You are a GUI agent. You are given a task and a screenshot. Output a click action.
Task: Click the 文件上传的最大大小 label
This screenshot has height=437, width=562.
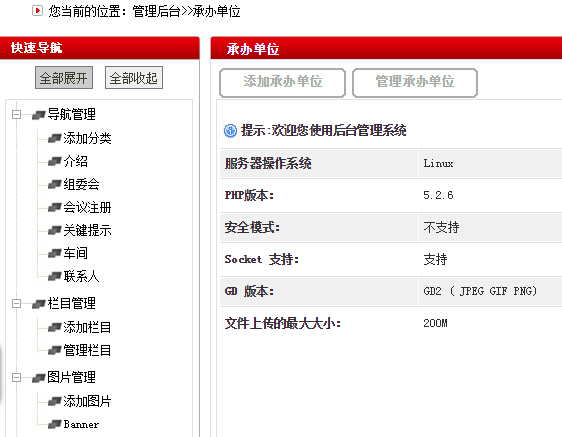[282, 323]
